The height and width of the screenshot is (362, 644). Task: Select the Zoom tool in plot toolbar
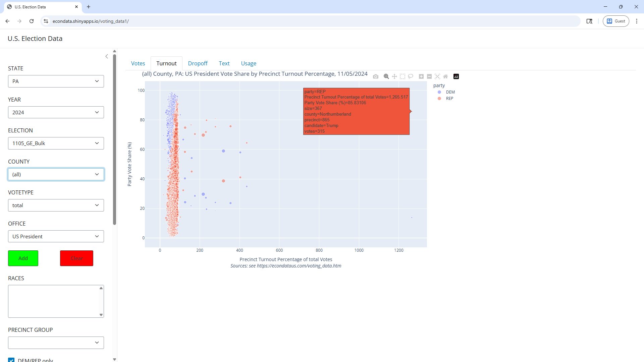point(386,76)
